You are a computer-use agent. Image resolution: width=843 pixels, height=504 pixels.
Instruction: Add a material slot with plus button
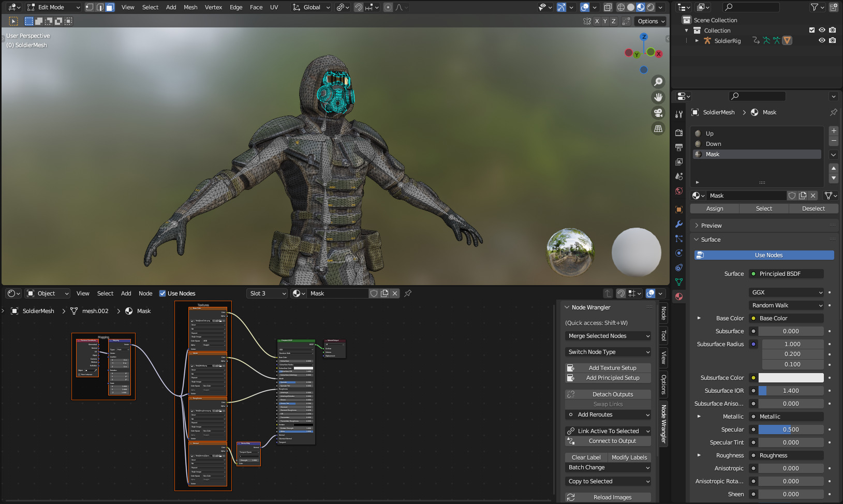click(x=834, y=131)
